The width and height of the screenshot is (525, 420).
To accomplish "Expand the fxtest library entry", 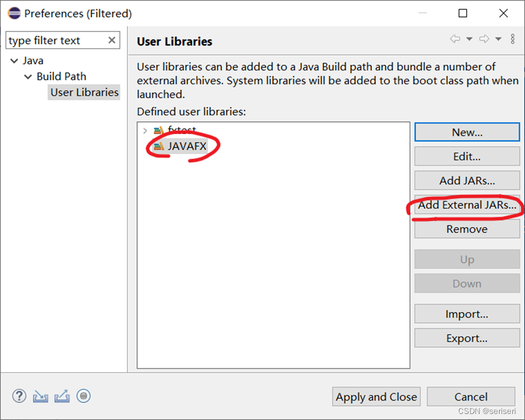I will [144, 130].
